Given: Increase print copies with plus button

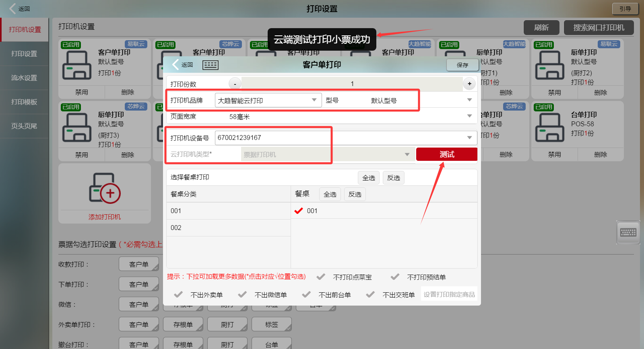Looking at the screenshot, I should [469, 84].
